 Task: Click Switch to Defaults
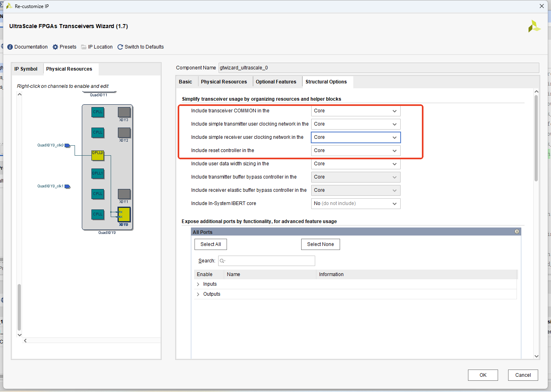(x=144, y=47)
